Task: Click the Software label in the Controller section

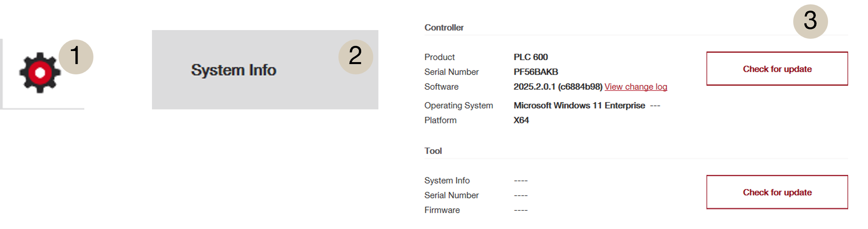Action: [x=441, y=87]
